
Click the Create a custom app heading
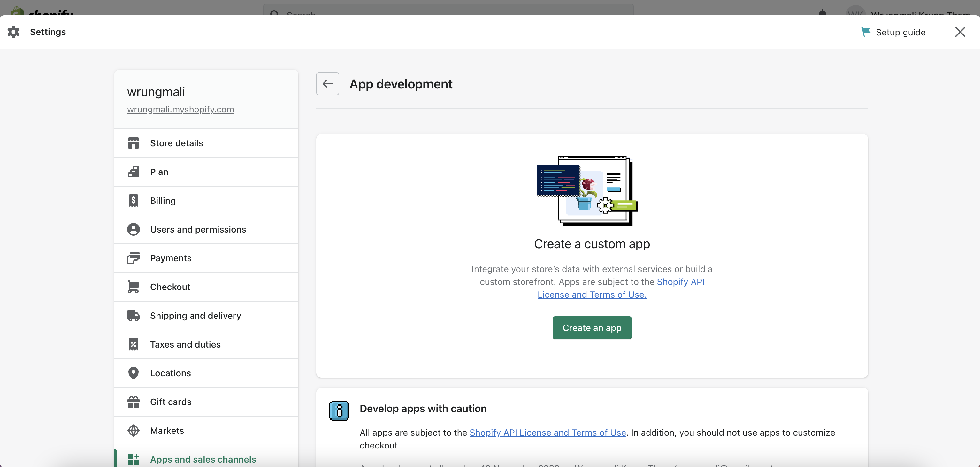(592, 244)
